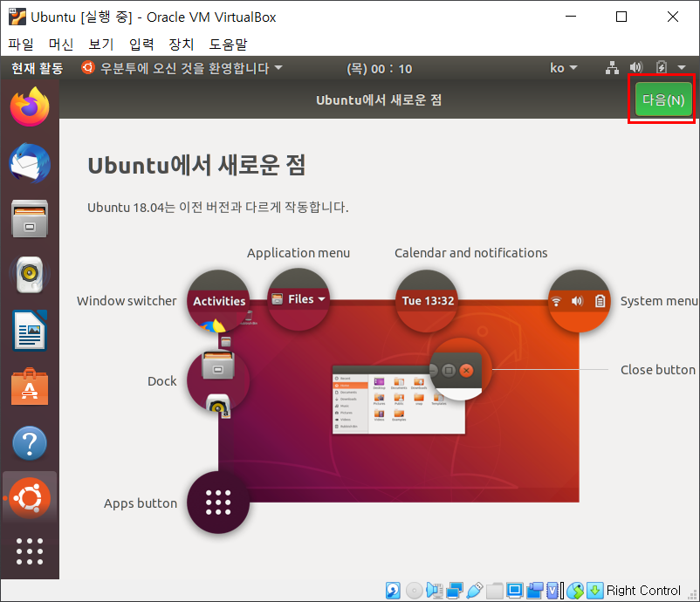This screenshot has width=700, height=602.
Task: Click the Ubuntu desktop overview illustration
Action: [x=399, y=400]
